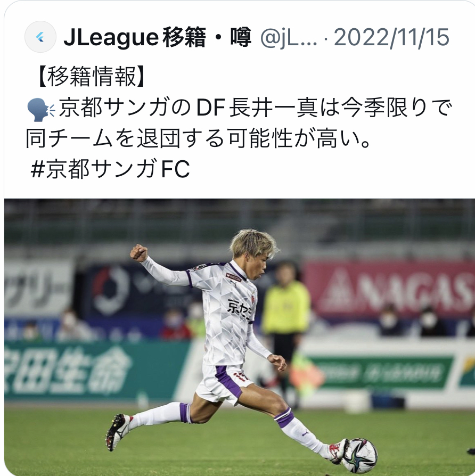Open the attached soccer match photo
Viewport: 475px width, 476px height.
pyautogui.click(x=239, y=337)
